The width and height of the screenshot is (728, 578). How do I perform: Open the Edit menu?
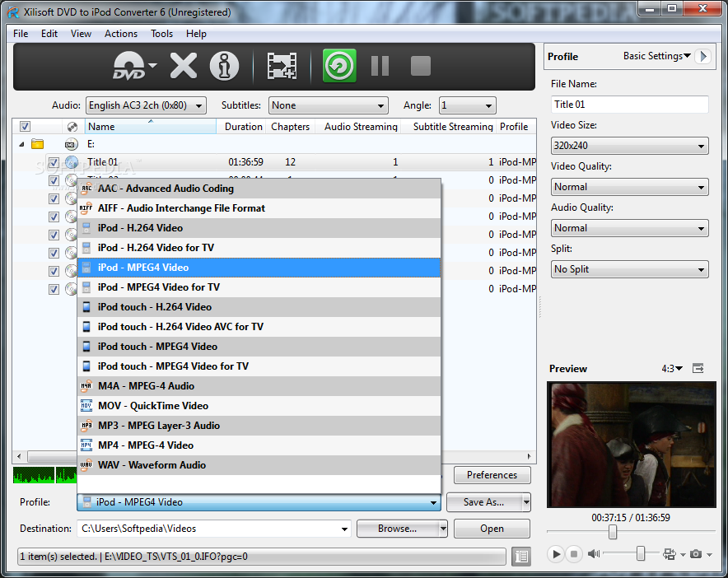pyautogui.click(x=49, y=34)
